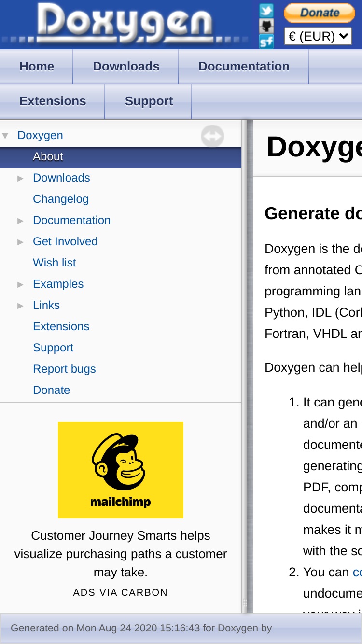Click the yellow Donate PayPal button
Viewport: 362px width, 644px height.
pos(319,13)
